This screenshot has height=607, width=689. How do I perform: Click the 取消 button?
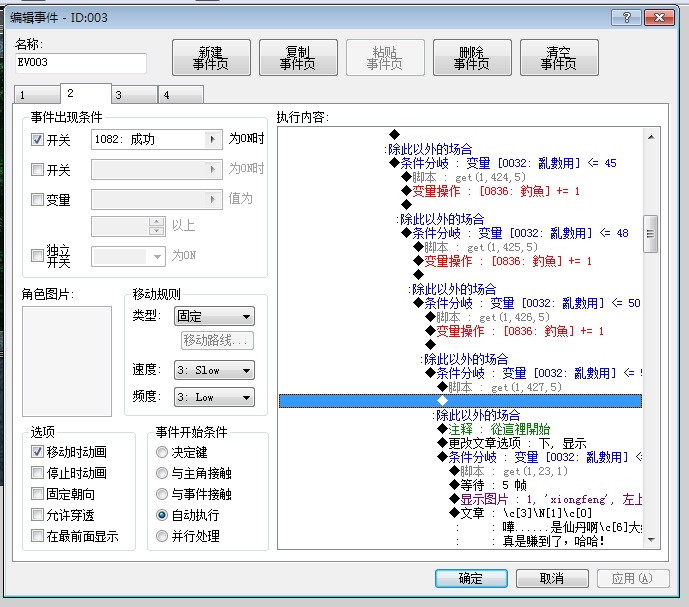pos(552,578)
